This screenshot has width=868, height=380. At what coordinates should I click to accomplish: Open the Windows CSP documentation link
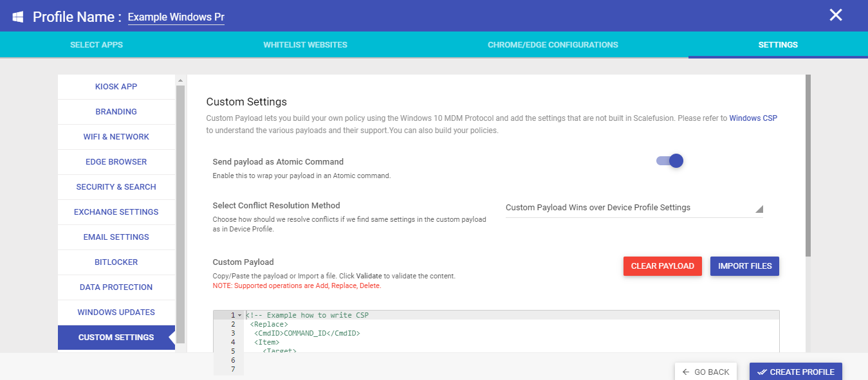click(753, 118)
